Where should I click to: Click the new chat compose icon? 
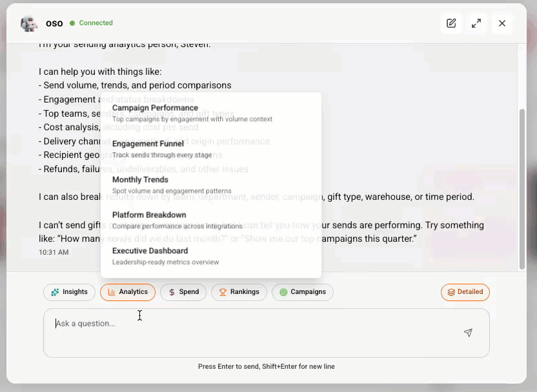pos(451,23)
